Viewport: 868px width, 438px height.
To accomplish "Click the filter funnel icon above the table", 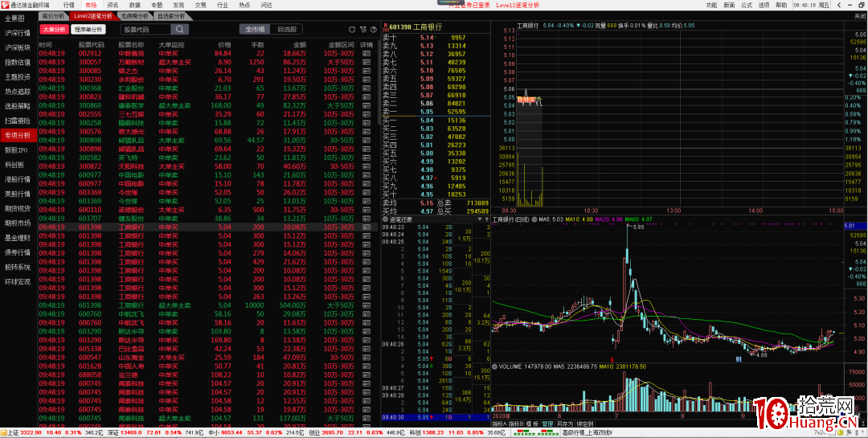I will (x=363, y=30).
